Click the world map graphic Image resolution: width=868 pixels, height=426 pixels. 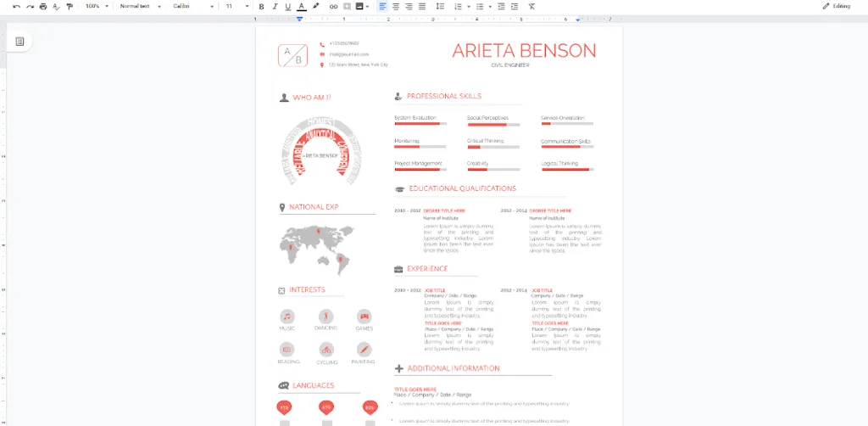coord(317,250)
